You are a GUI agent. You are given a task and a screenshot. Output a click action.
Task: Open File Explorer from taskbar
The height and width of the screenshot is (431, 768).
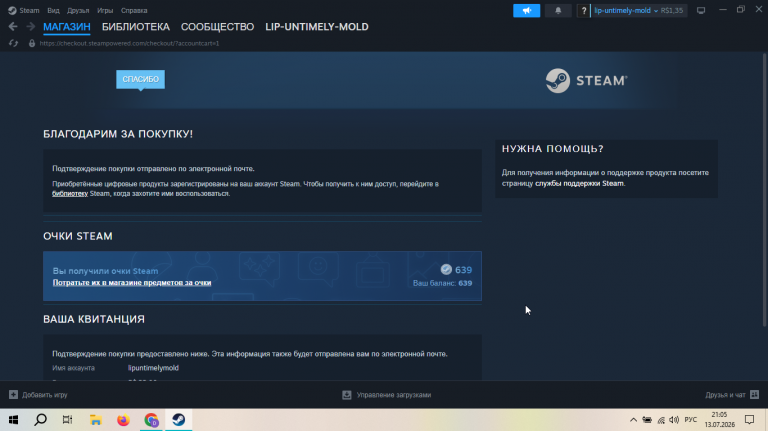pyautogui.click(x=96, y=420)
